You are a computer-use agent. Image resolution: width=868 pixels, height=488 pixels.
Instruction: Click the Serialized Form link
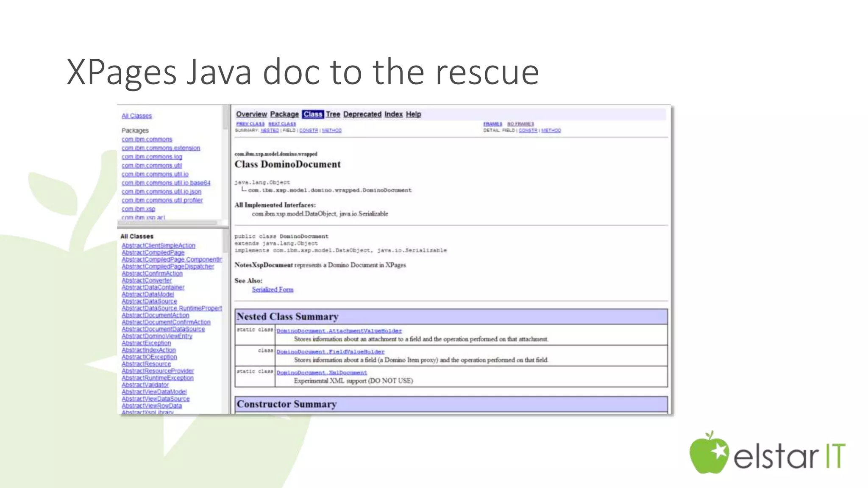click(273, 290)
